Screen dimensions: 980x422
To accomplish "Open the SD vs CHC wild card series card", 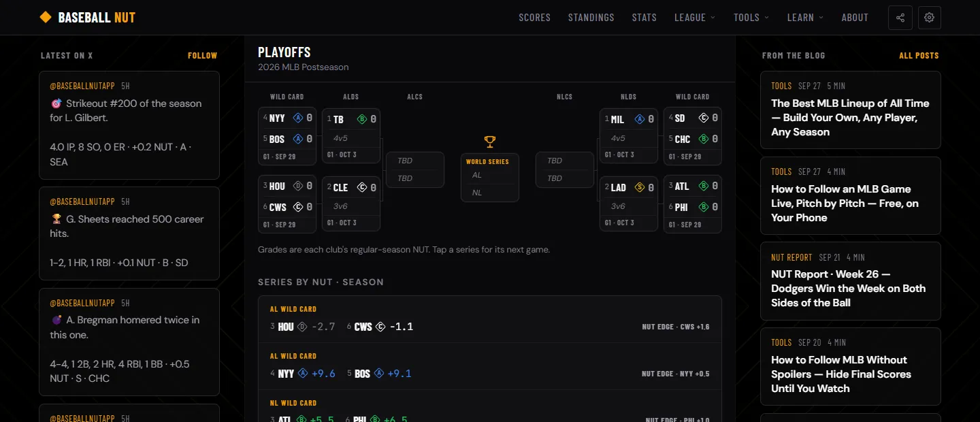I will pyautogui.click(x=693, y=136).
